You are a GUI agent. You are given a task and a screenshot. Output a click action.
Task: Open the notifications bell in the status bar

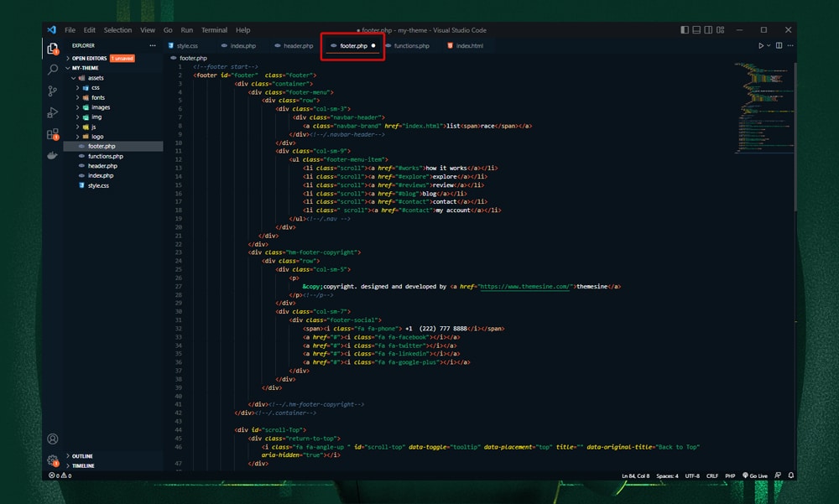(790, 475)
